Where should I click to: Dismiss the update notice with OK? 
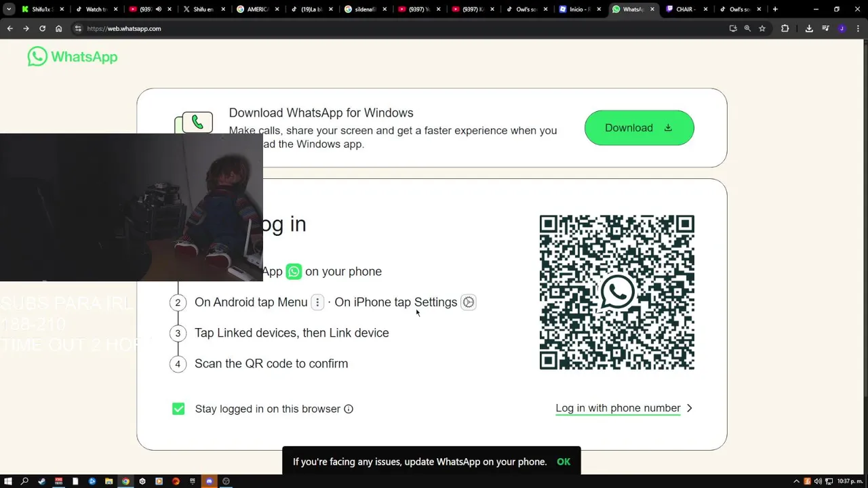tap(564, 462)
